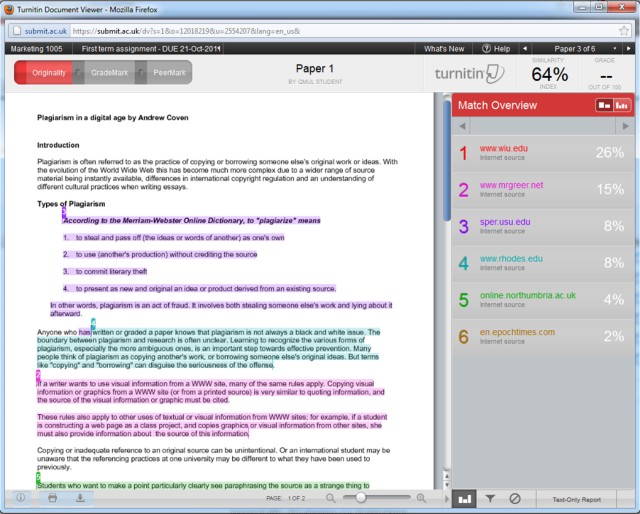Zoom in with the magnifier plus icon
This screenshot has height=514, width=640.
coord(421,498)
